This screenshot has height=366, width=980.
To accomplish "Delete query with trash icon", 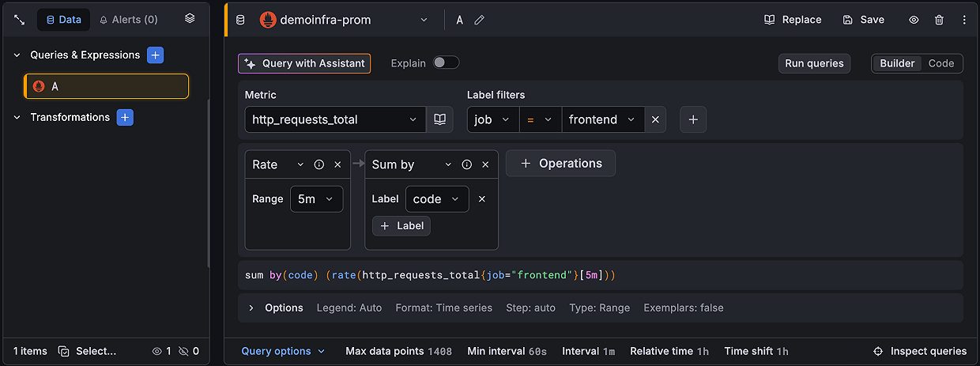I will pos(939,20).
